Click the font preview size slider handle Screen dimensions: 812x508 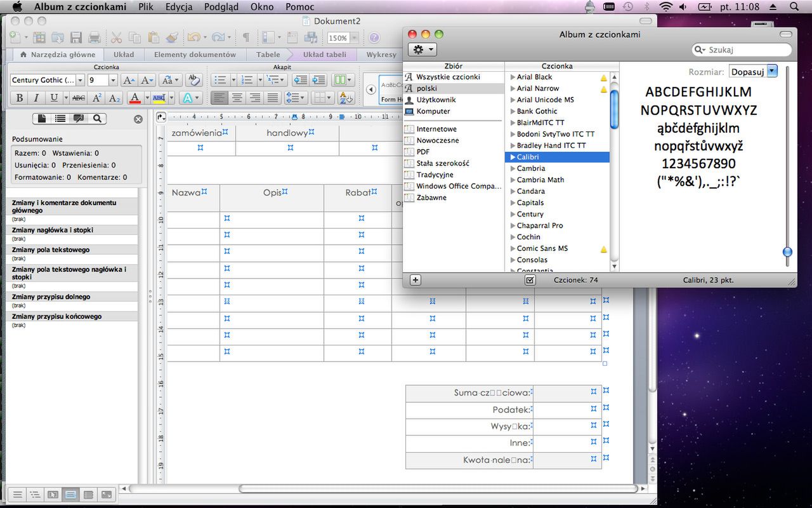pyautogui.click(x=787, y=252)
